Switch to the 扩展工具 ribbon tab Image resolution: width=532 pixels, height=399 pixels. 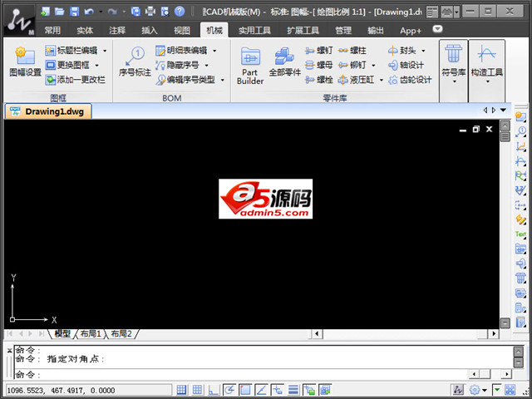click(x=303, y=31)
